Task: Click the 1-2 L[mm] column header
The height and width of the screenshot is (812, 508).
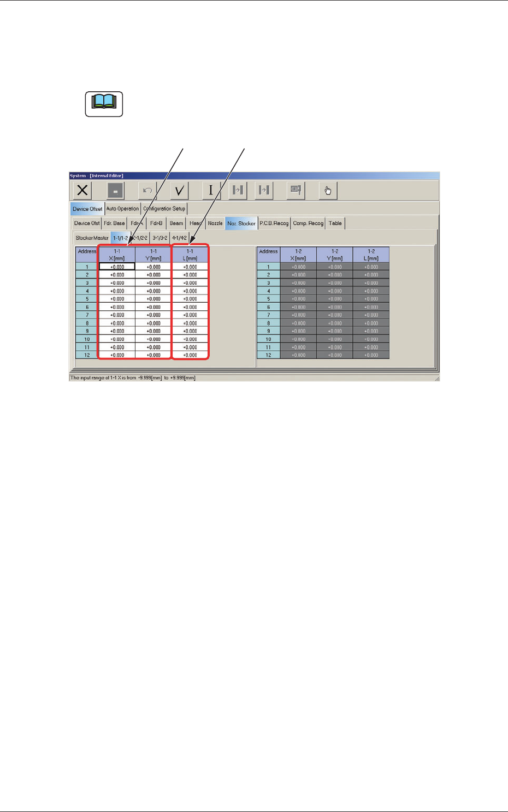Action: pyautogui.click(x=371, y=255)
